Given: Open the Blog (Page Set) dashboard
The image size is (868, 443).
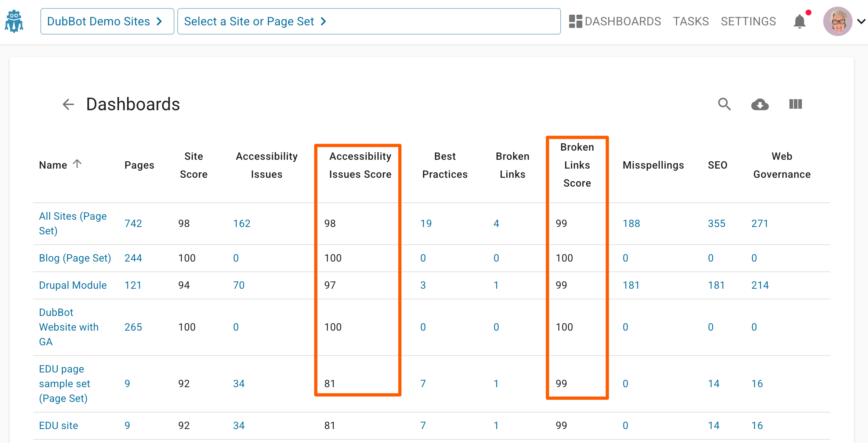Looking at the screenshot, I should tap(75, 258).
